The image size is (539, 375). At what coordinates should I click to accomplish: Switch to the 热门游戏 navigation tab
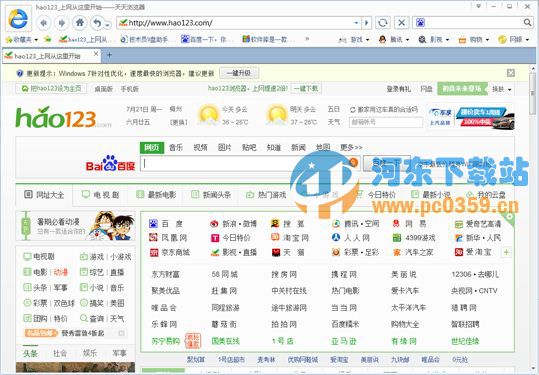266,195
